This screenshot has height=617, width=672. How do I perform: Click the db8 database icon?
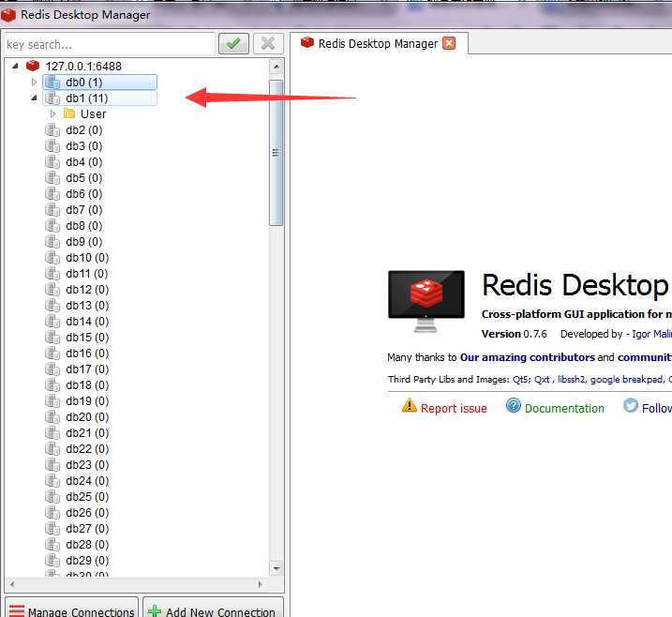pos(52,226)
